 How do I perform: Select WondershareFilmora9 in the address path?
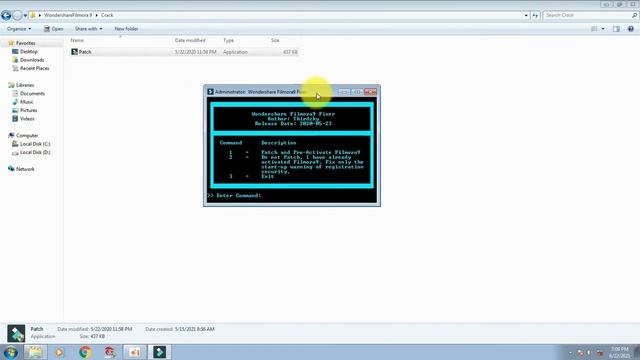pyautogui.click(x=68, y=15)
